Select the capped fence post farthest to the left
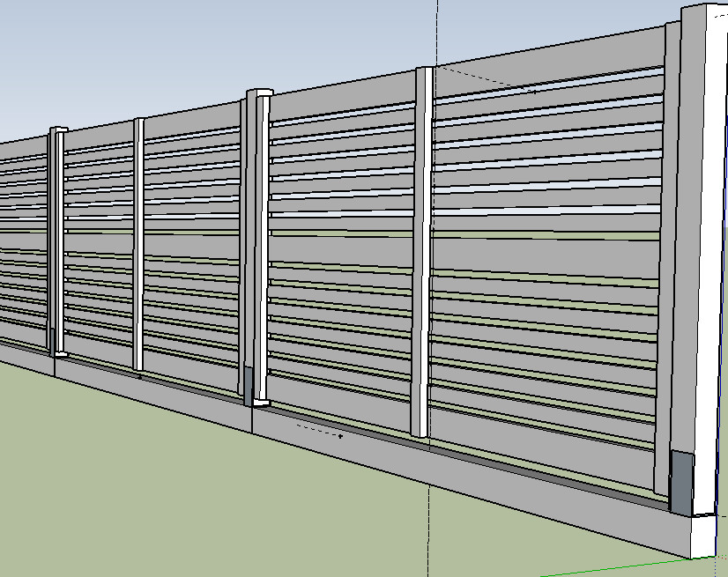The width and height of the screenshot is (728, 577). pyautogui.click(x=59, y=238)
